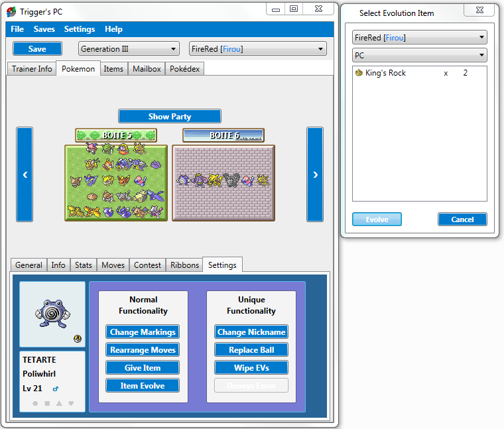This screenshot has width=504, height=429.
Task: Select Lapras sprite in Boite 5
Action: click(140, 165)
